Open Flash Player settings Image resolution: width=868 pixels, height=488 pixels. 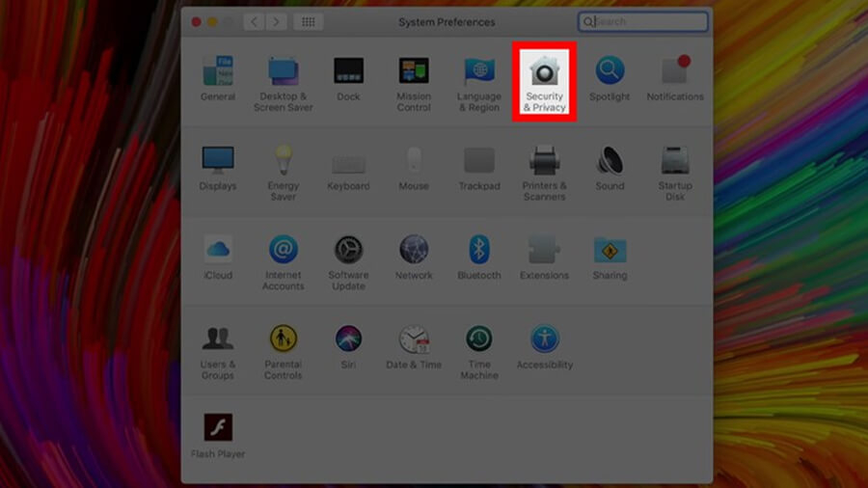218,432
